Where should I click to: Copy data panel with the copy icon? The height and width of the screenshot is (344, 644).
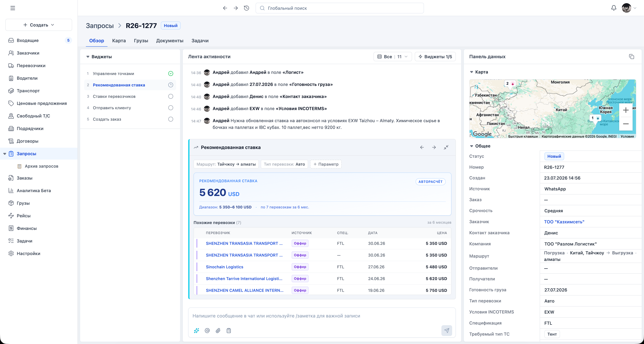[x=631, y=57]
